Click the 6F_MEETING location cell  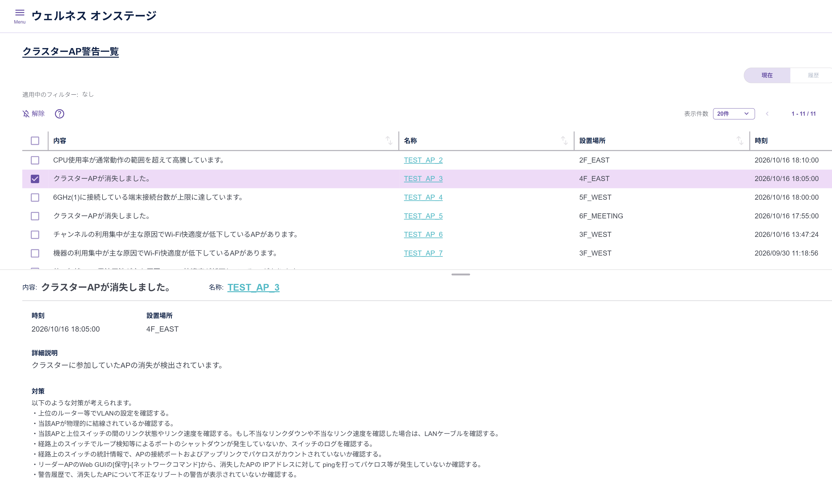(x=601, y=216)
